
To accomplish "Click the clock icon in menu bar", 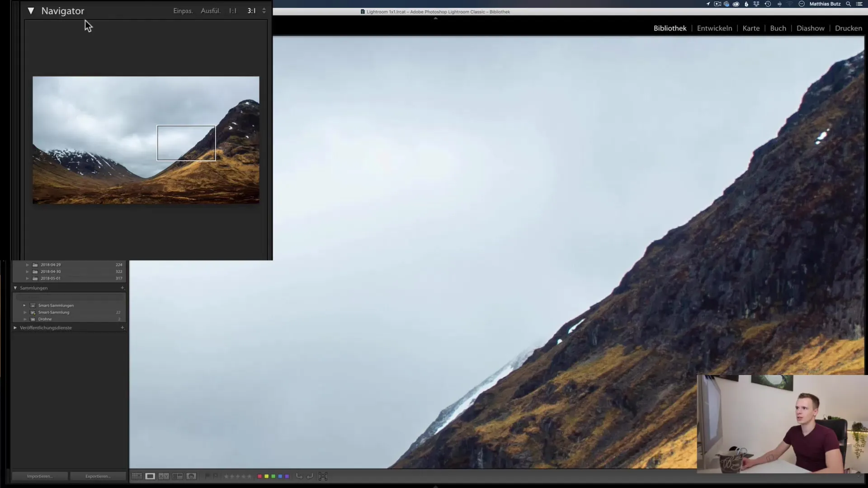I will [802, 4].
